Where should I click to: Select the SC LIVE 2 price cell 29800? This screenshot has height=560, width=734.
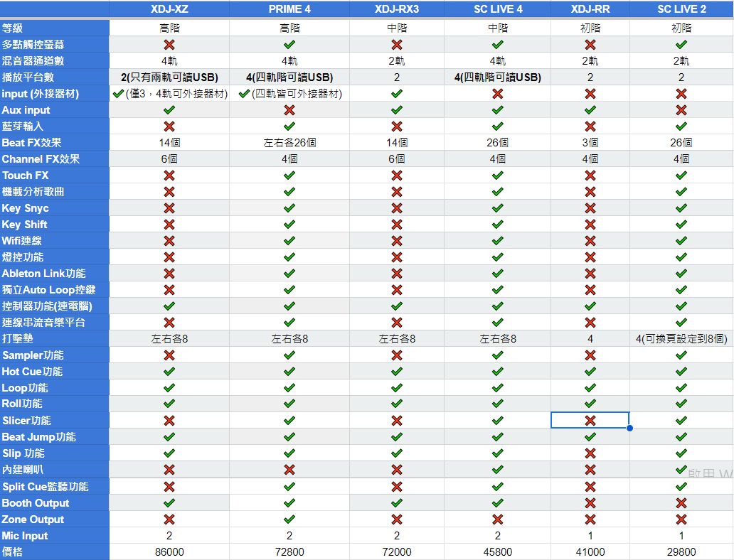pos(681,552)
